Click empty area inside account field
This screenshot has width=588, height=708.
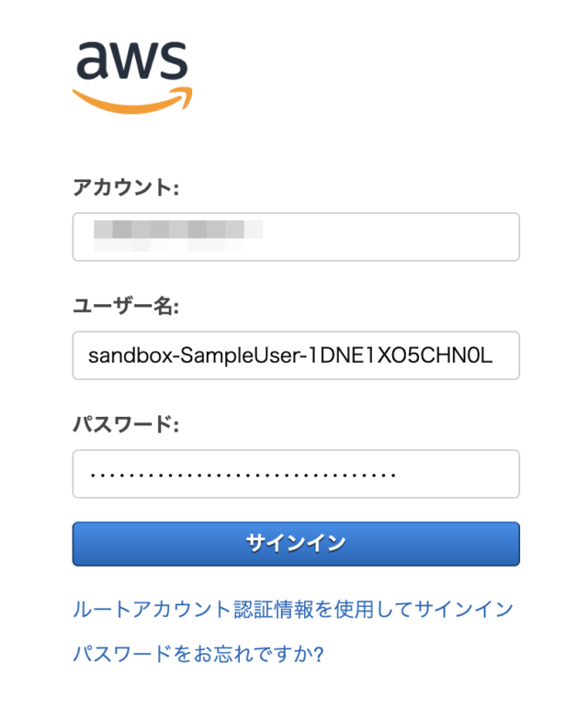(389, 237)
